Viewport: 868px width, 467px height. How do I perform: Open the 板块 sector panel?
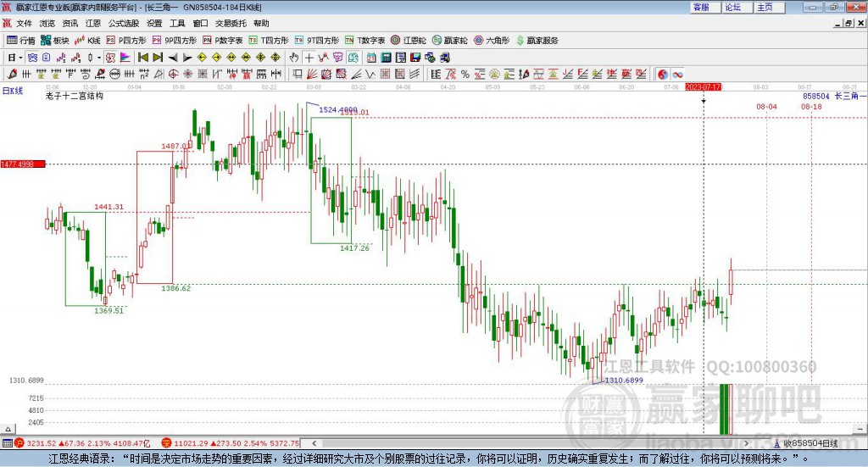click(x=54, y=41)
